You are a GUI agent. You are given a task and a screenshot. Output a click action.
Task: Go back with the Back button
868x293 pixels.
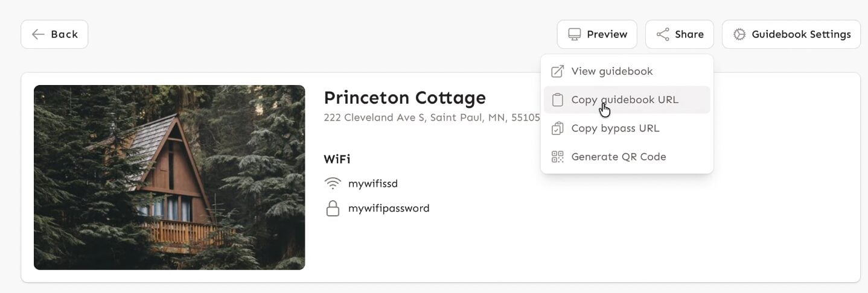[55, 34]
